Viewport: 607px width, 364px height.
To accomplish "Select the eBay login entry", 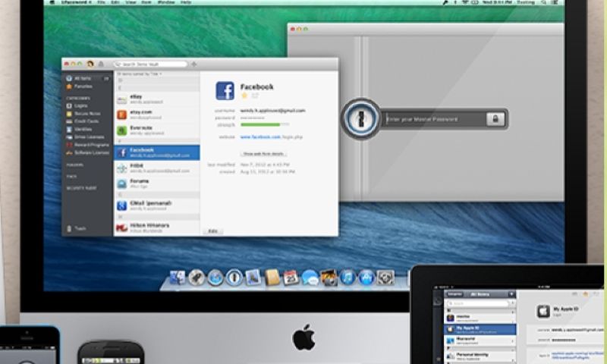I will (157, 99).
